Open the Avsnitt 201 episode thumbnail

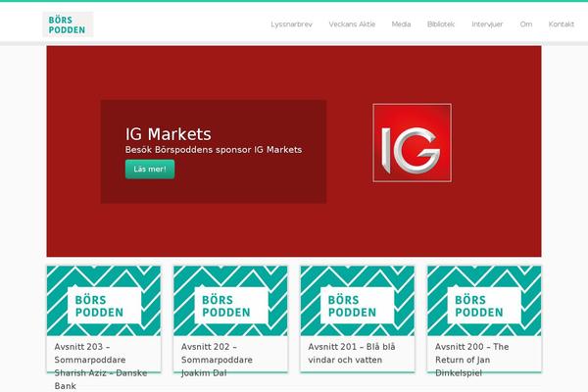[358, 301]
